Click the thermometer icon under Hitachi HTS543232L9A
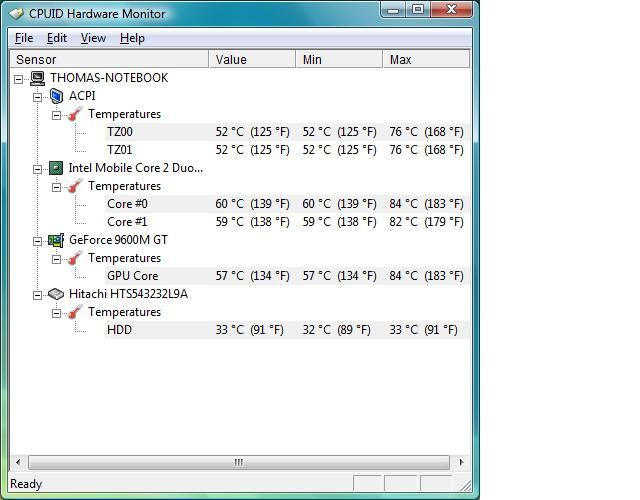Image resolution: width=640 pixels, height=500 pixels. coord(75,312)
